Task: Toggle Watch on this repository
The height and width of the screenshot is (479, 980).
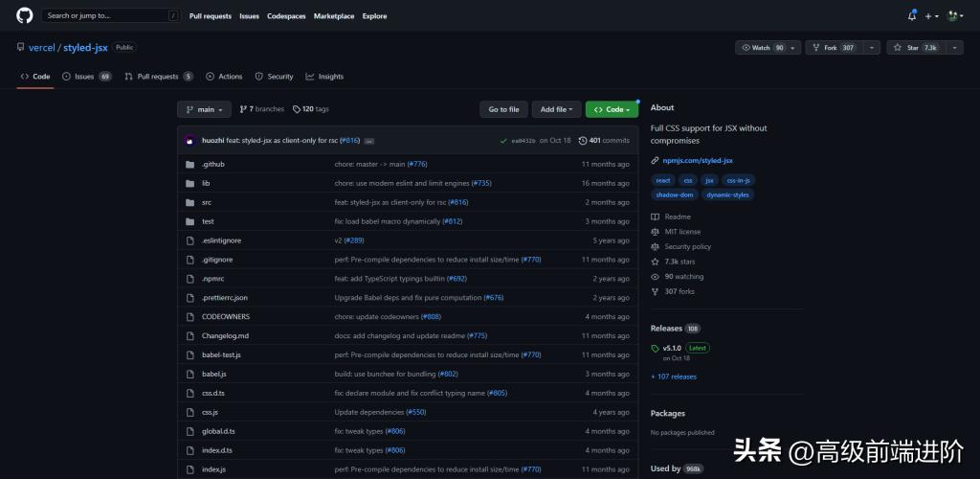Action: click(x=761, y=47)
